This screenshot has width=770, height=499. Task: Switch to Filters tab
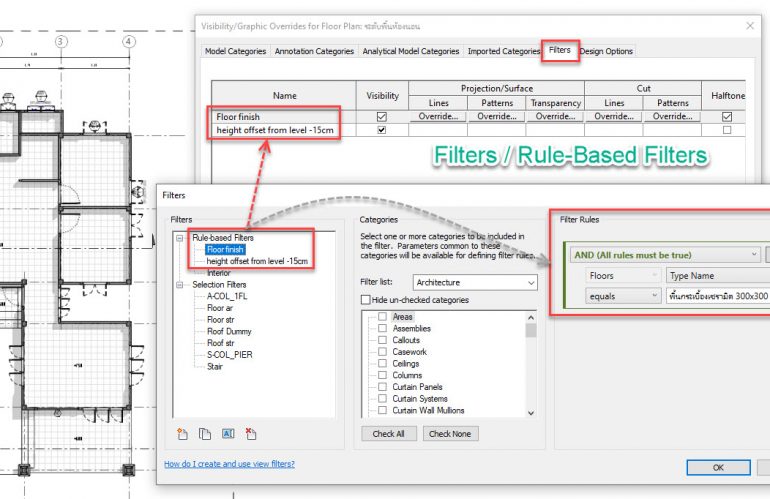tap(560, 50)
